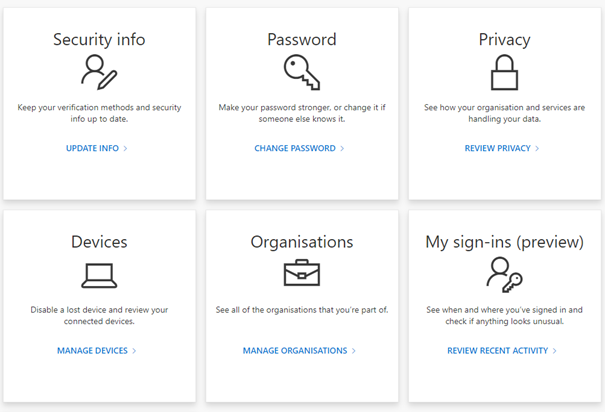Image resolution: width=605 pixels, height=412 pixels.
Task: Click the Password card title
Action: click(x=301, y=40)
